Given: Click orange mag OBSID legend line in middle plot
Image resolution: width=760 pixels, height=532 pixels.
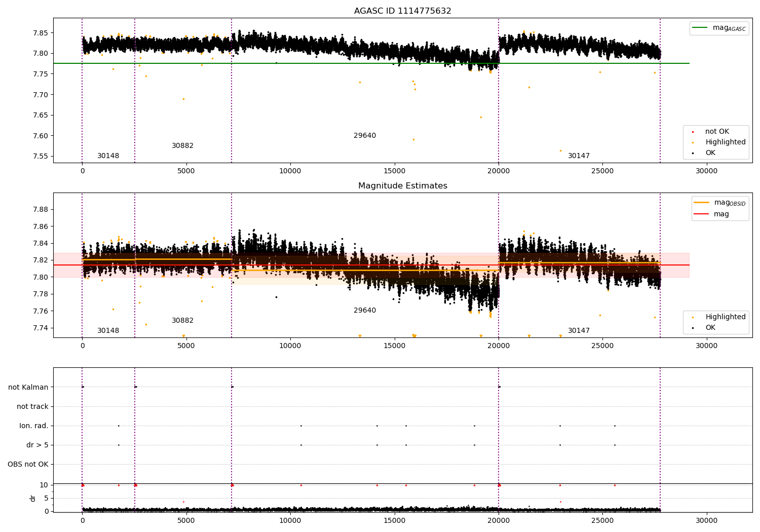Looking at the screenshot, I should pos(701,203).
